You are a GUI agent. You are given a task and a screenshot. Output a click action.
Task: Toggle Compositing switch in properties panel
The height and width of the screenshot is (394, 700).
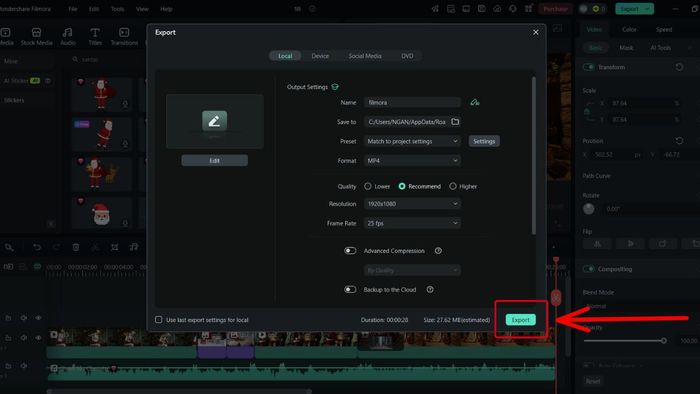[588, 269]
